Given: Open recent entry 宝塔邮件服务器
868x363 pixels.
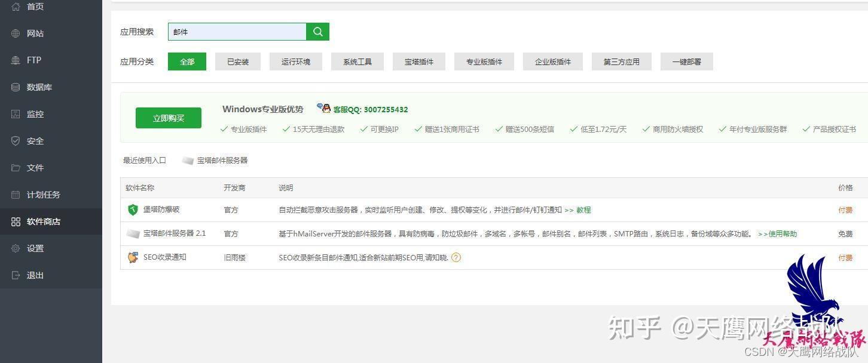Looking at the screenshot, I should [x=222, y=161].
